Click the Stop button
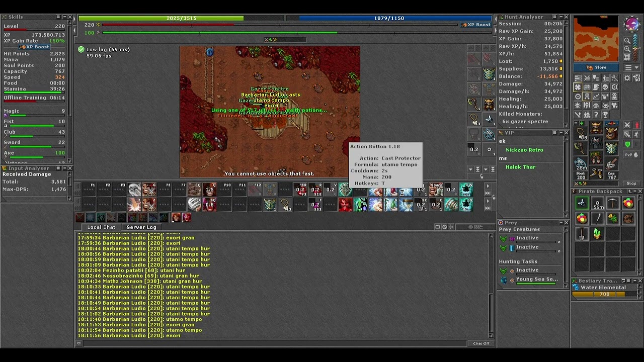The height and width of the screenshot is (362, 644). pyautogui.click(x=631, y=183)
